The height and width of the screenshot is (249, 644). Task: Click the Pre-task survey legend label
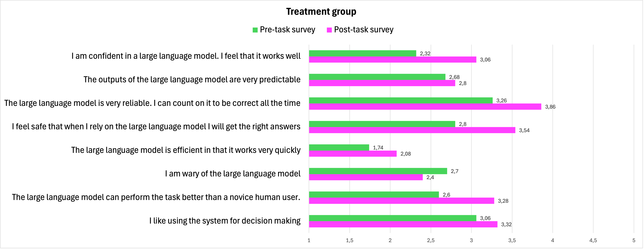coord(288,30)
